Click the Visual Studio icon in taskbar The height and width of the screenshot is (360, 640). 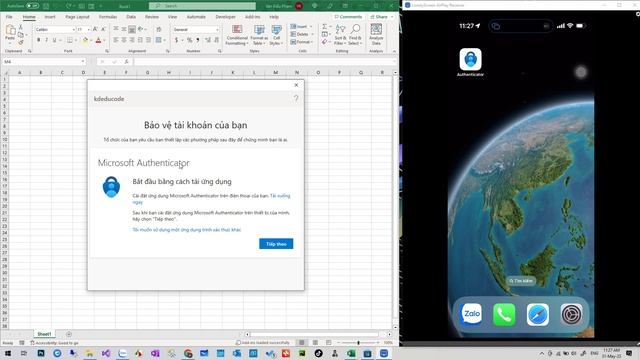point(106,353)
